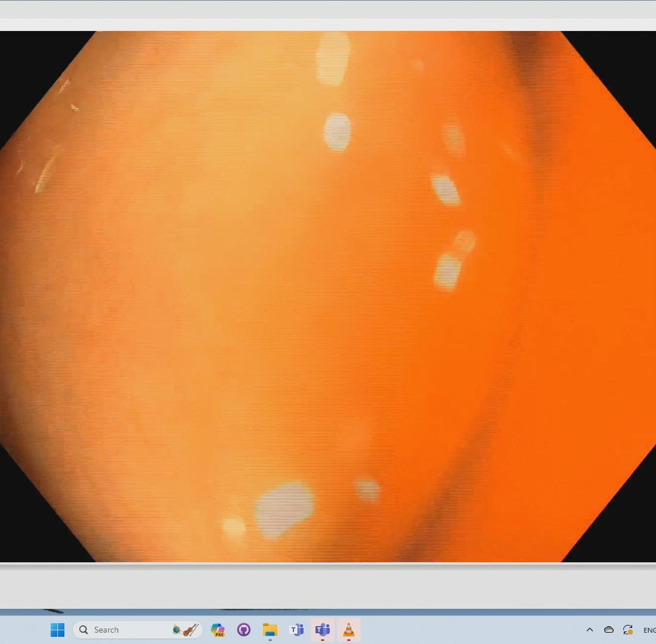Launch Copilot preview from the taskbar
The image size is (656, 644).
point(218,629)
